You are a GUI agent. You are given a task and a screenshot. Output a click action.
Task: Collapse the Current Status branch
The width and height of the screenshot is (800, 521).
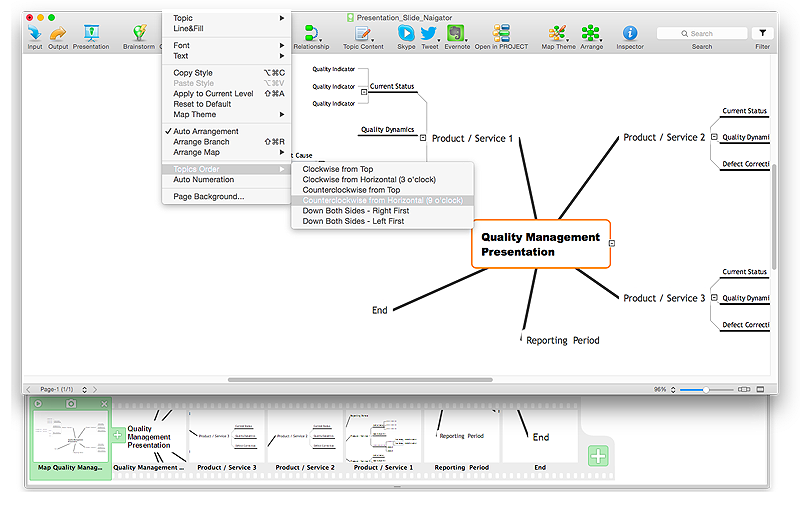[364, 92]
